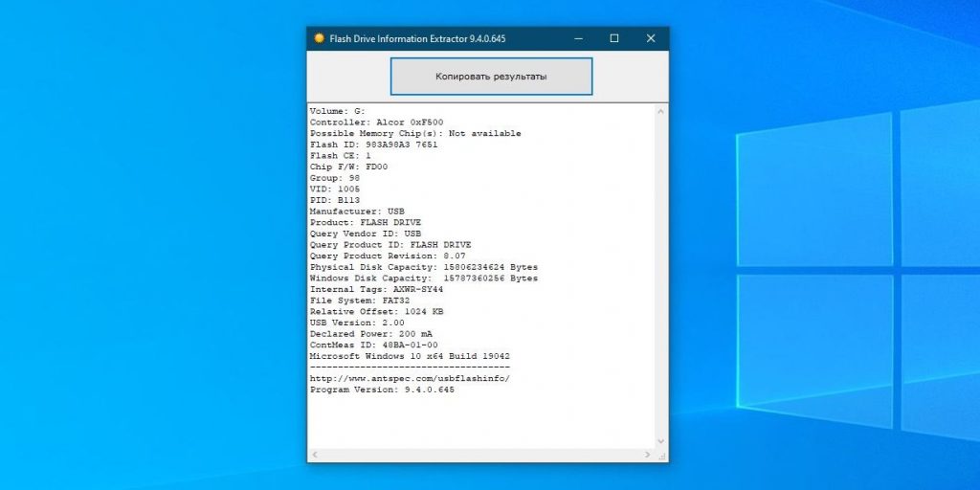Click the horizontal scrollbar right arrow

coord(648,454)
